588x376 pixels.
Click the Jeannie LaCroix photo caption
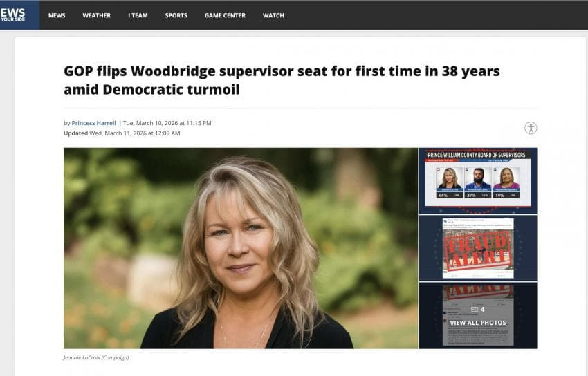[x=96, y=357]
